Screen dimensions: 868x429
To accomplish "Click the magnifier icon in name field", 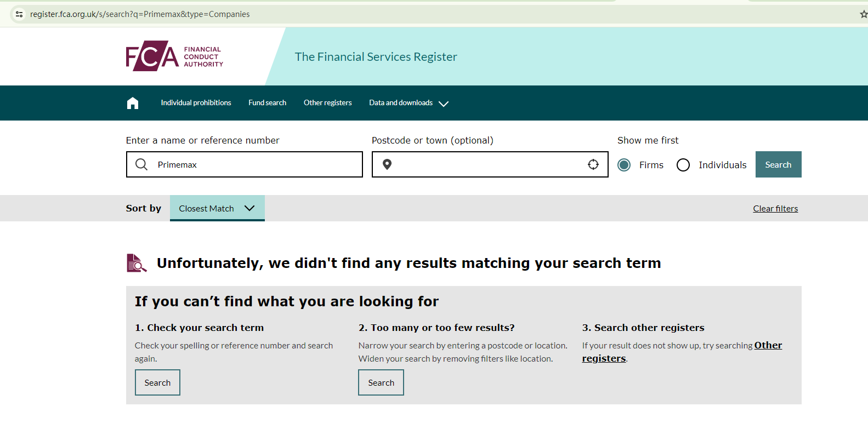I will pos(141,164).
